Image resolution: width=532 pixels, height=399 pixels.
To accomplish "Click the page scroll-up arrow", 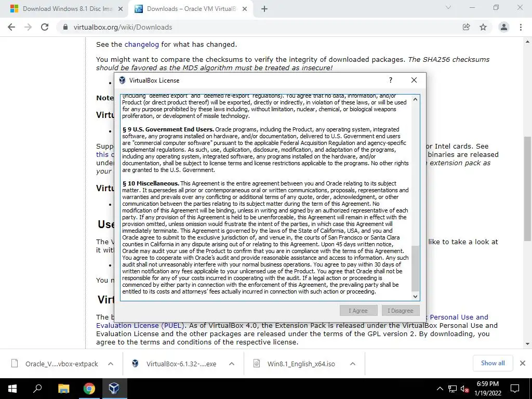I will [528, 42].
